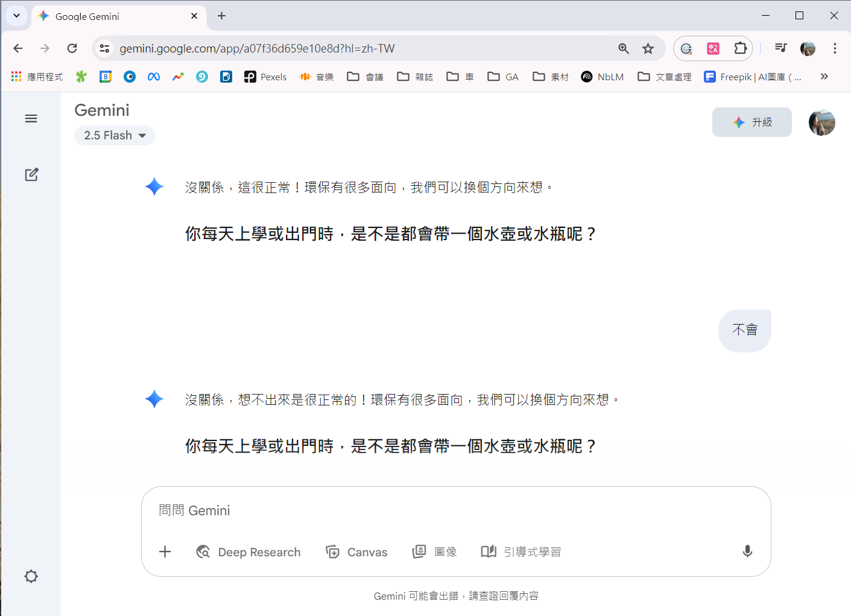Open the green clover bookmark icon

point(81,77)
